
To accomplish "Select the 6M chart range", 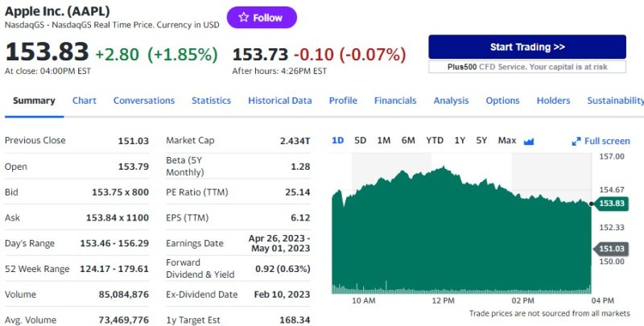I will [408, 140].
